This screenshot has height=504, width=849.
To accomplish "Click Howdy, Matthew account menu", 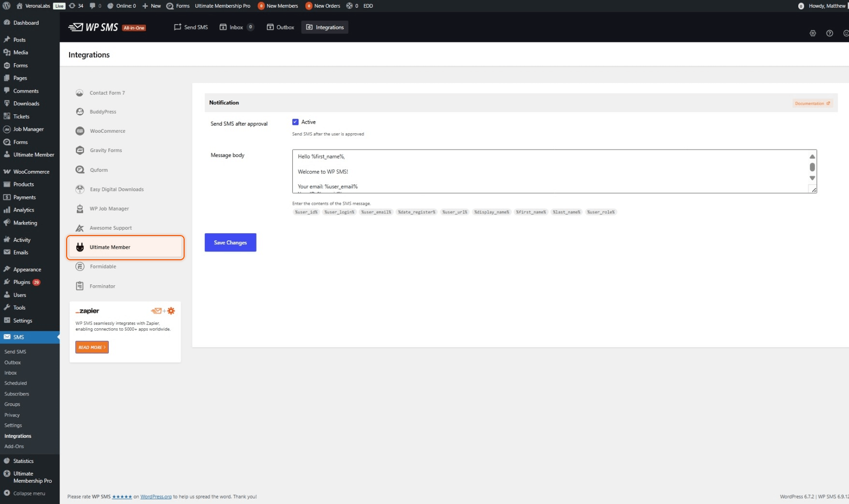I will coord(823,6).
